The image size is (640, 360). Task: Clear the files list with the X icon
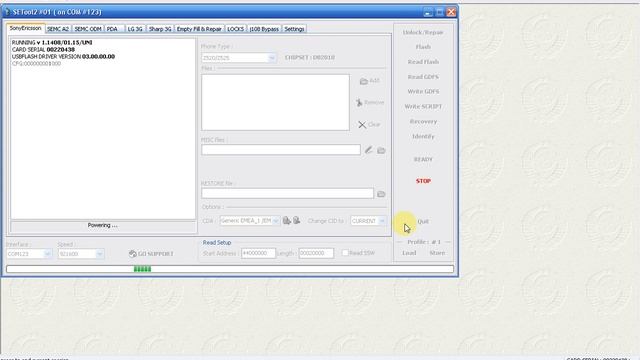pos(362,124)
